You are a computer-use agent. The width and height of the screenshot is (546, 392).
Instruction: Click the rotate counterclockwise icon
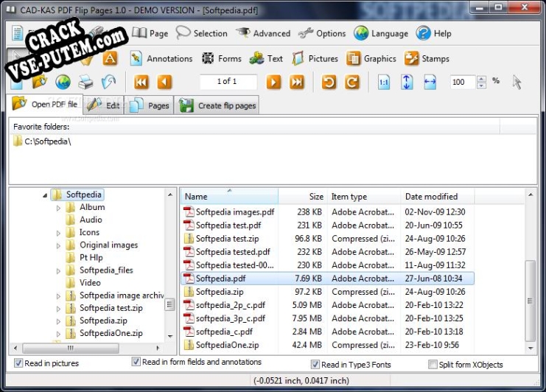coord(329,82)
